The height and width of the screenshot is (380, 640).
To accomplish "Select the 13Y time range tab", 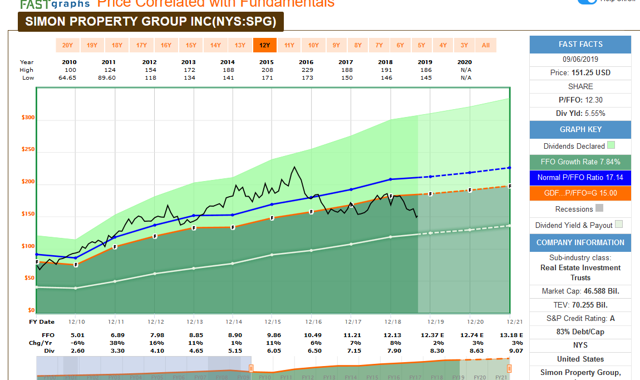I will (x=240, y=45).
